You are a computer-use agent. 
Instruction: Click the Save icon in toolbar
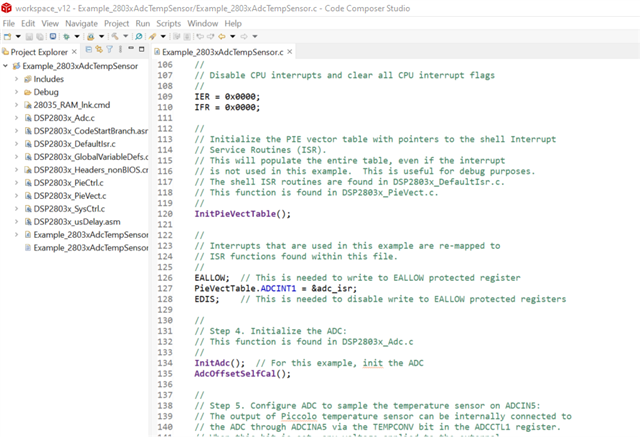coord(29,36)
